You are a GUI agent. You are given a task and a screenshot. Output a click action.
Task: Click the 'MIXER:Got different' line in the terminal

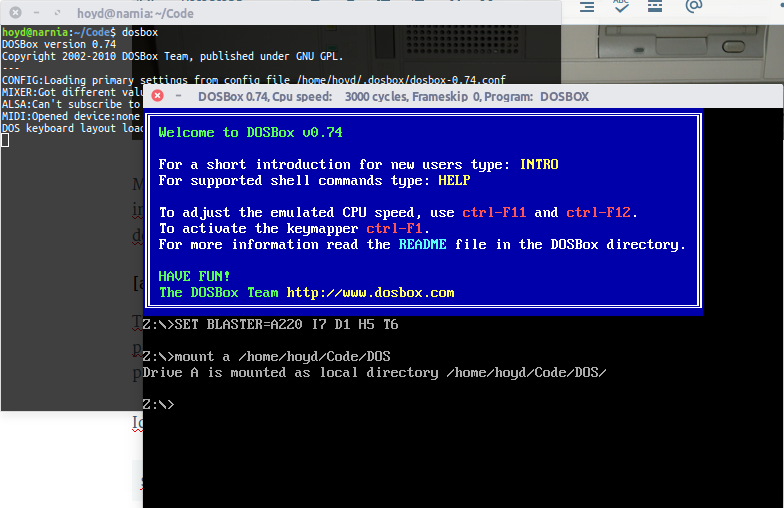pyautogui.click(x=72, y=92)
